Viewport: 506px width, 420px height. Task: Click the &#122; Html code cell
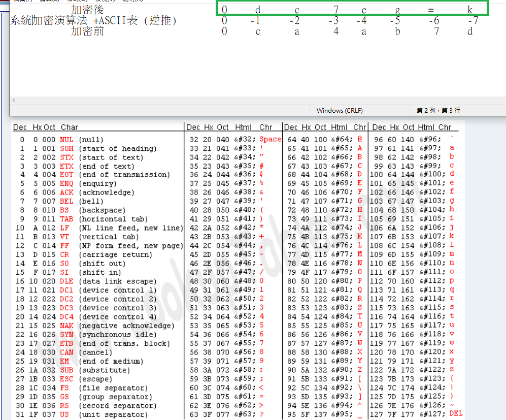click(432, 369)
